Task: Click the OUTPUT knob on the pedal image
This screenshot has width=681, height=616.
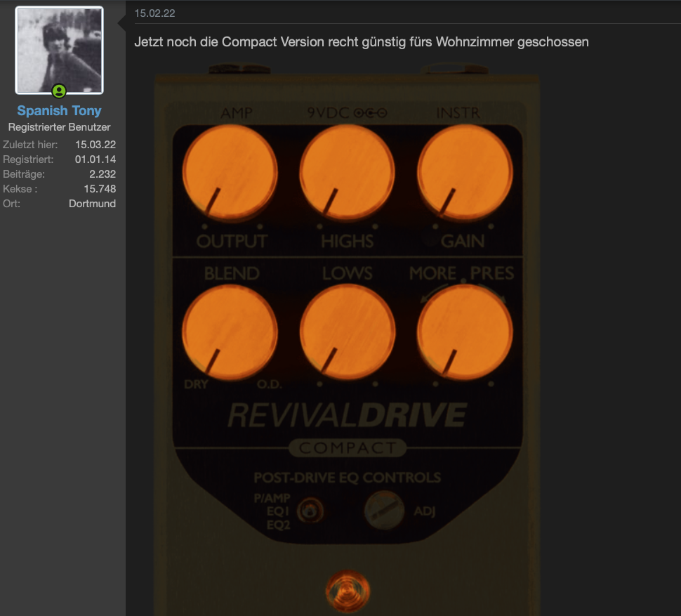Action: pos(230,171)
